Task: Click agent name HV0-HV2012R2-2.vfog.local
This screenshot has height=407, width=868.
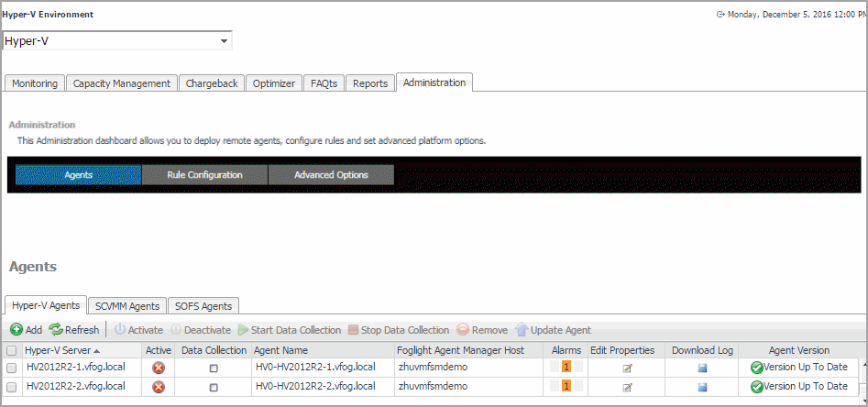Action: pyautogui.click(x=315, y=386)
